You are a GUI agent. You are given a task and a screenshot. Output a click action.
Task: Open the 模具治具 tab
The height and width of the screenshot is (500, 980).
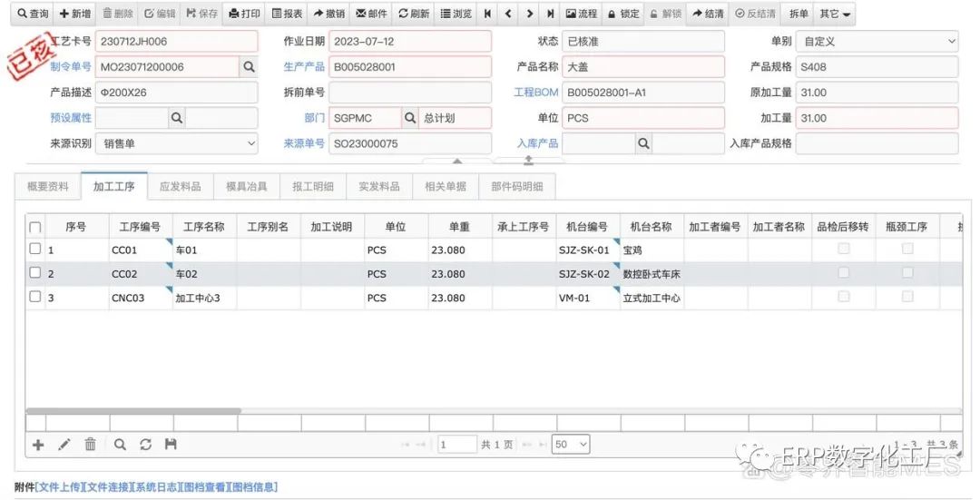246,186
